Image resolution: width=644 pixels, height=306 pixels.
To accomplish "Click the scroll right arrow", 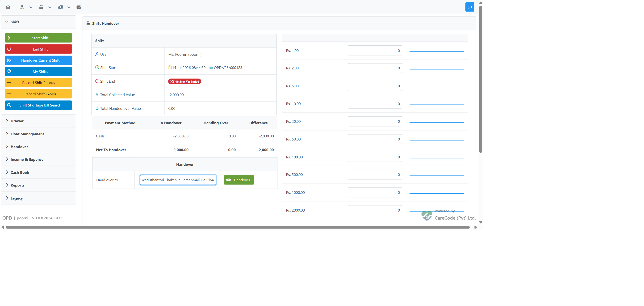I will [x=476, y=227].
